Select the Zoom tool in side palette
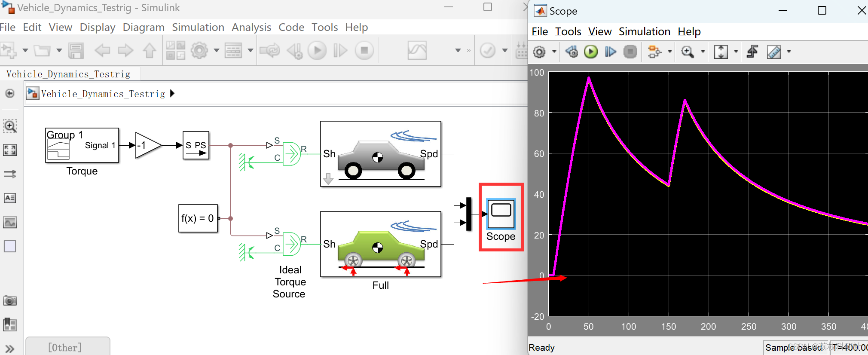Screen dimensions: 868x355 [x=10, y=126]
